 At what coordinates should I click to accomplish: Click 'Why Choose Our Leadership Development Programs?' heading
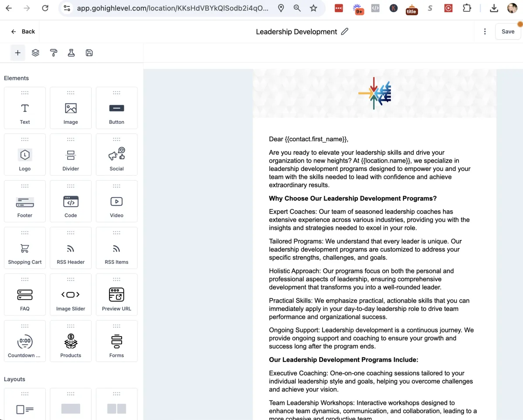pos(353,198)
